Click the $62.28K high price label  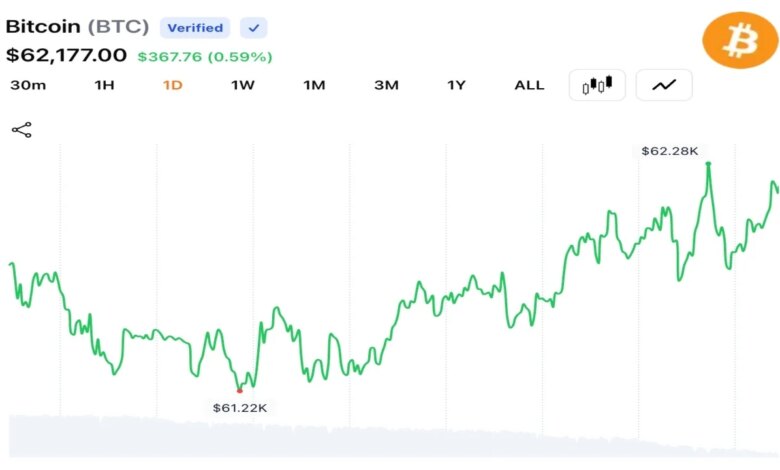(x=670, y=151)
